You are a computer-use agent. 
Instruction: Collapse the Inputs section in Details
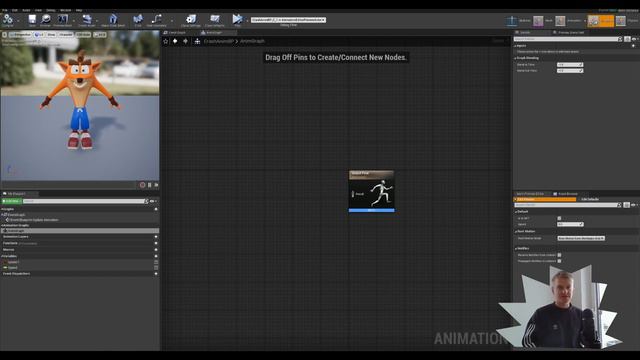[516, 46]
